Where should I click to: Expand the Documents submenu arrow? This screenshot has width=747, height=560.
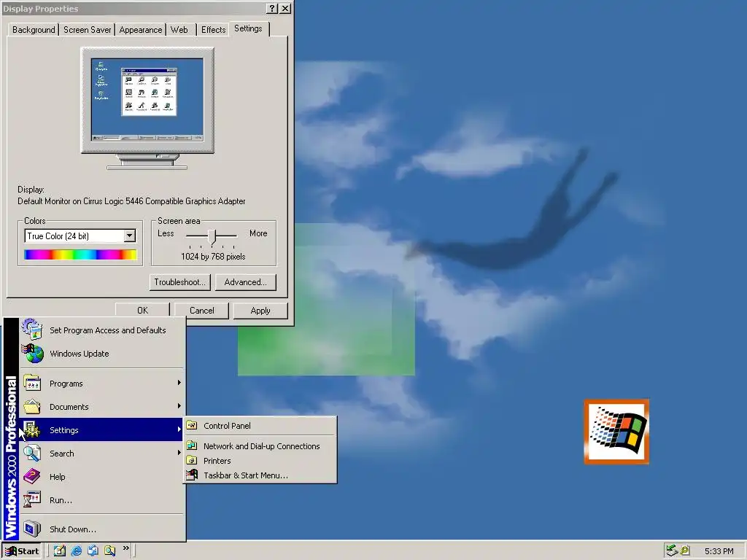pyautogui.click(x=179, y=406)
